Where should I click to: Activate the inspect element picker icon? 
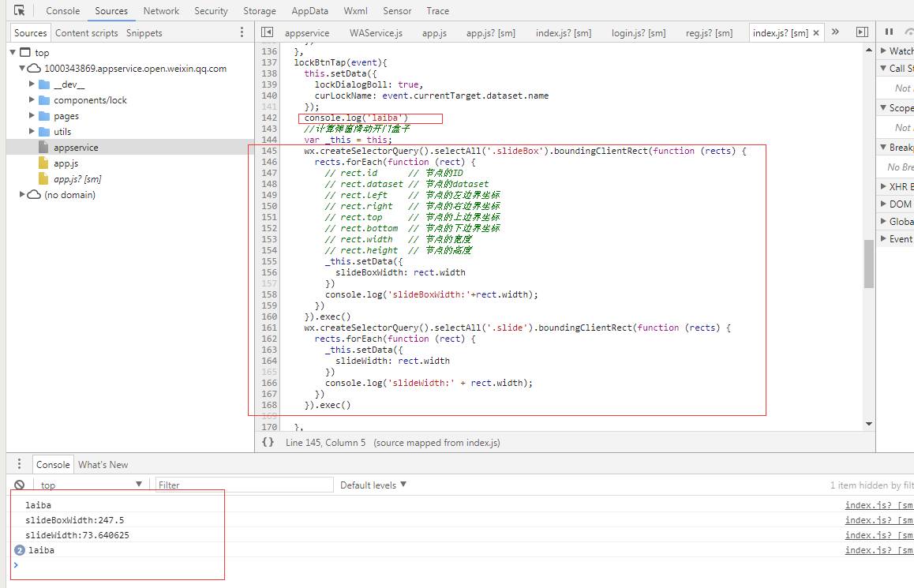coord(20,11)
